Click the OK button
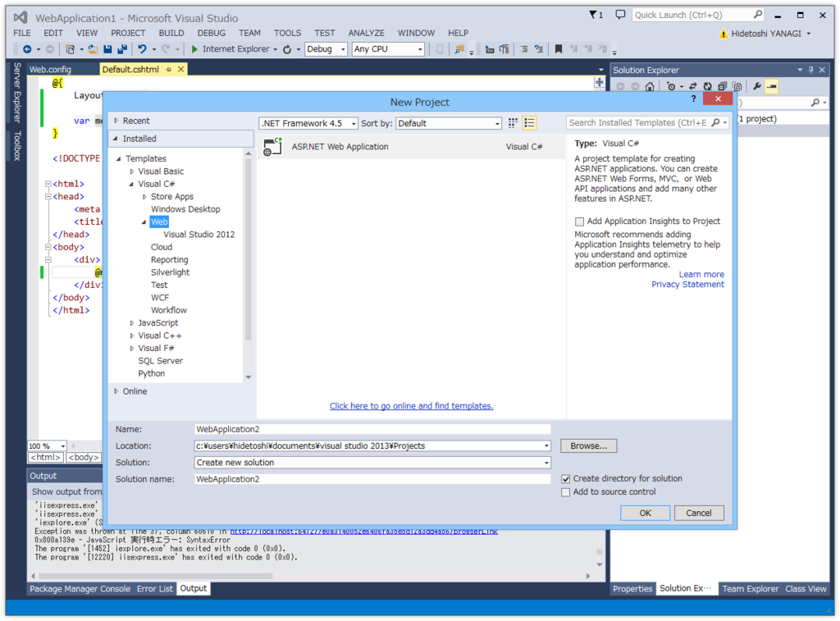The image size is (840, 621). [645, 513]
